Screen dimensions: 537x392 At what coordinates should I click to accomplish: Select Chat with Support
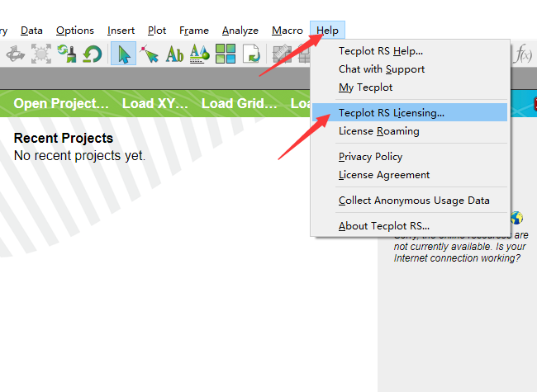[409, 69]
